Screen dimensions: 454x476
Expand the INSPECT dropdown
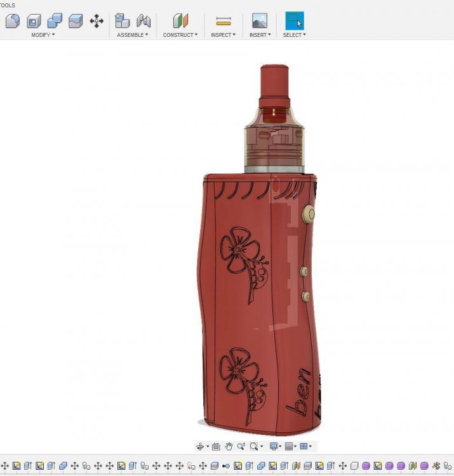point(223,35)
